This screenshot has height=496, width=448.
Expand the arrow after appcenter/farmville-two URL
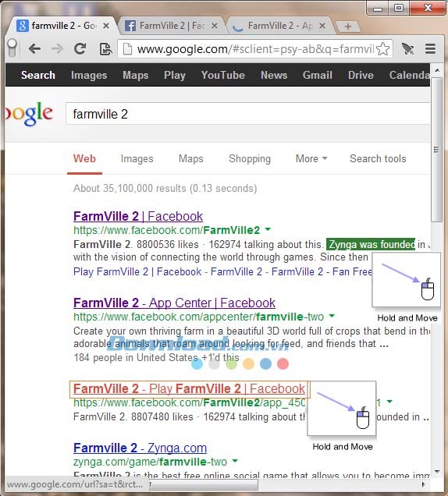coord(332,316)
